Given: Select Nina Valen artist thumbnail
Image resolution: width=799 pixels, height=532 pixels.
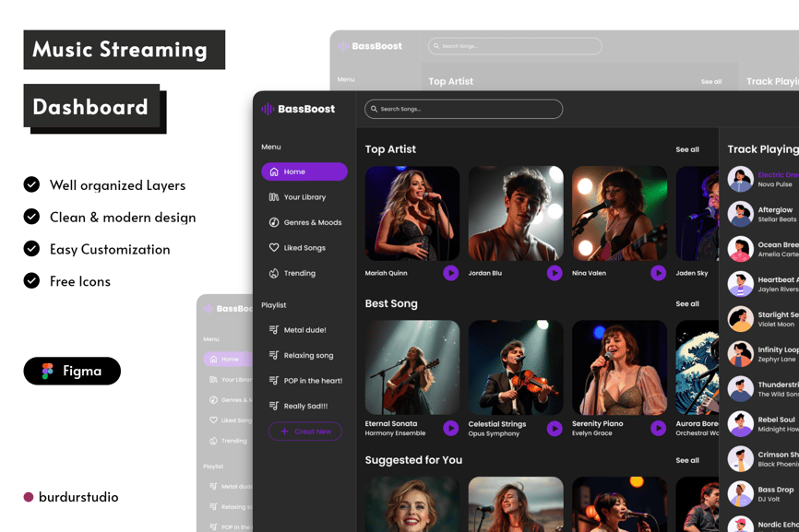Looking at the screenshot, I should [x=619, y=213].
